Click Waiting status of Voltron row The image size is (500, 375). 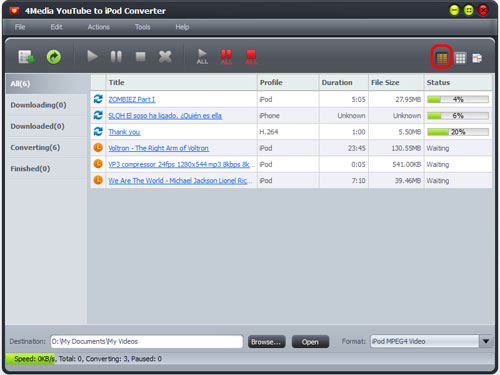click(438, 148)
